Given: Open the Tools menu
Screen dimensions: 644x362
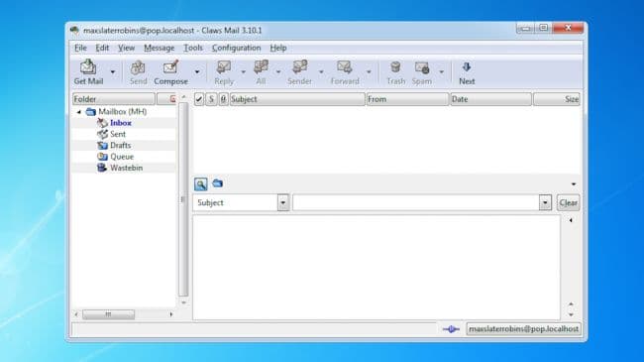Looking at the screenshot, I should coord(193,48).
